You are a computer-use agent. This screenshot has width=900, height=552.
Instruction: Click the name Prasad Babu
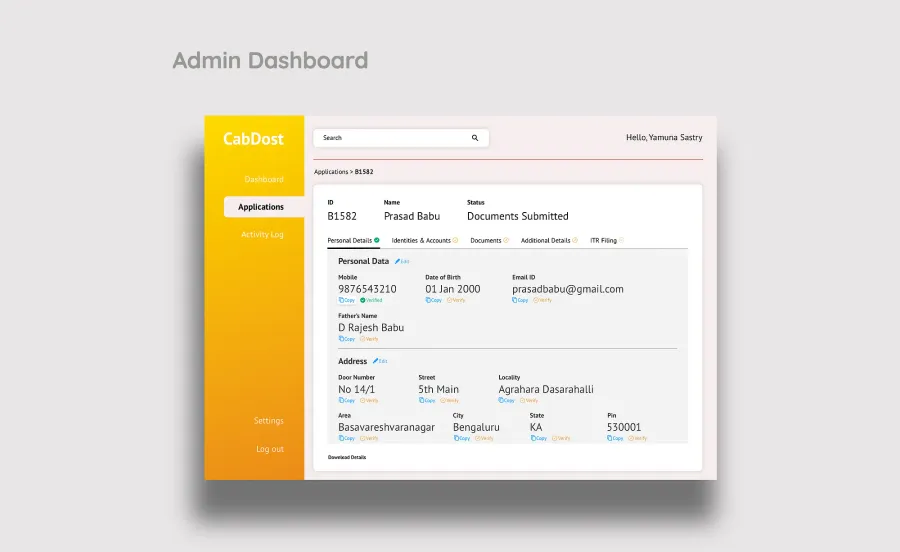[412, 216]
